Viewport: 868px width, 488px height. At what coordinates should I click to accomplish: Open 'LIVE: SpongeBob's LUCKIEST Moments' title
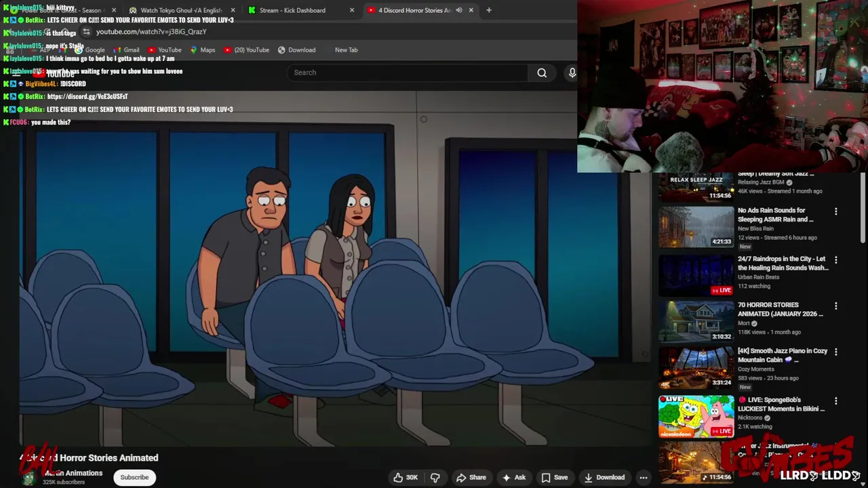point(781,404)
